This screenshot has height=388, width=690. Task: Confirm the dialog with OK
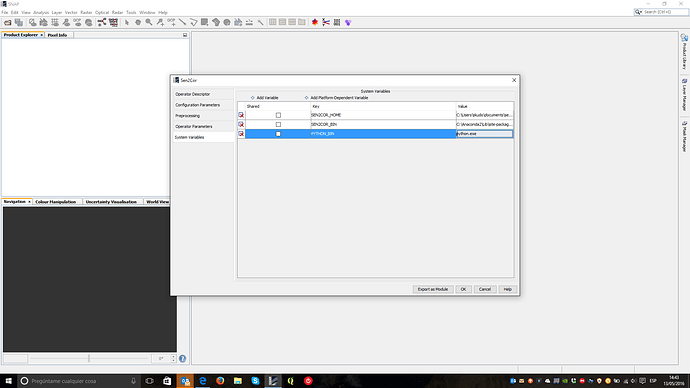[x=463, y=289]
